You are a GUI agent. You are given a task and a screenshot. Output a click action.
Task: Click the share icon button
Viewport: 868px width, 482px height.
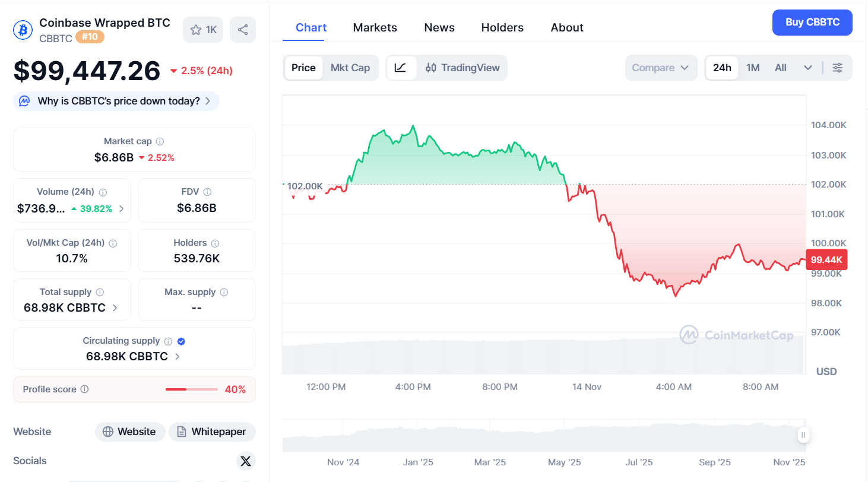tap(243, 30)
